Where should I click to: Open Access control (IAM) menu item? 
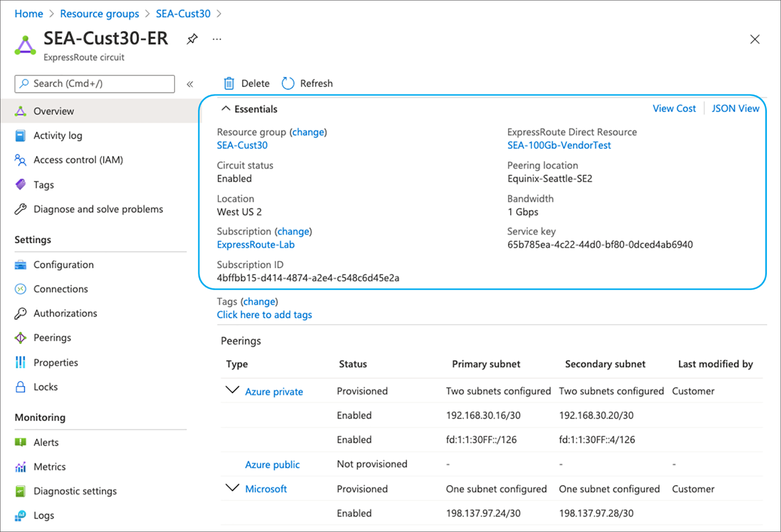[x=78, y=160]
